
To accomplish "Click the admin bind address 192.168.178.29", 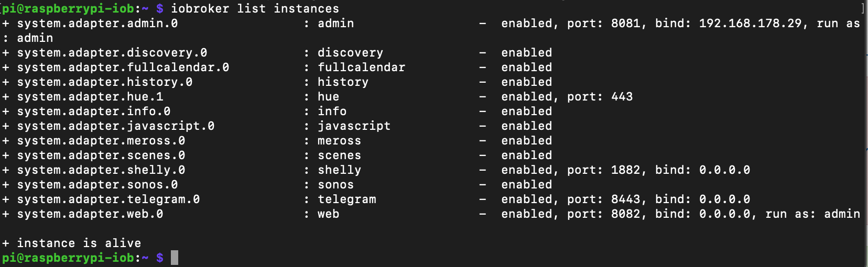I will click(x=751, y=23).
